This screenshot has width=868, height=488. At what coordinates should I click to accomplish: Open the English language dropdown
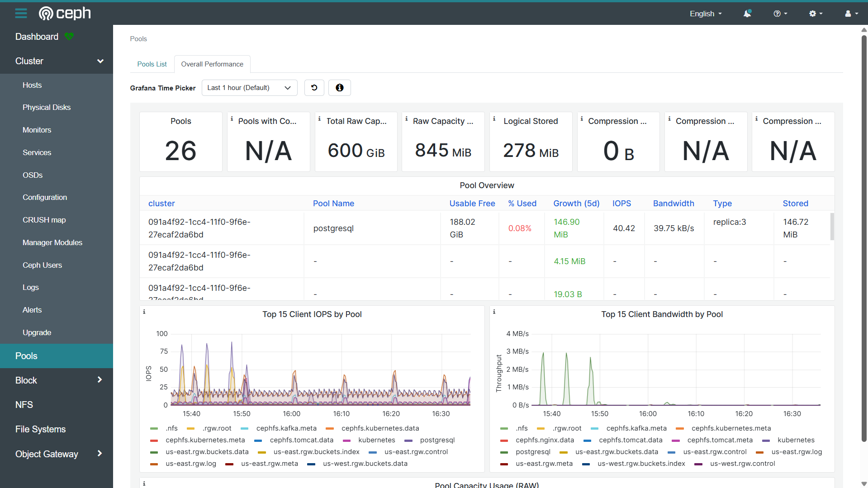pos(706,14)
